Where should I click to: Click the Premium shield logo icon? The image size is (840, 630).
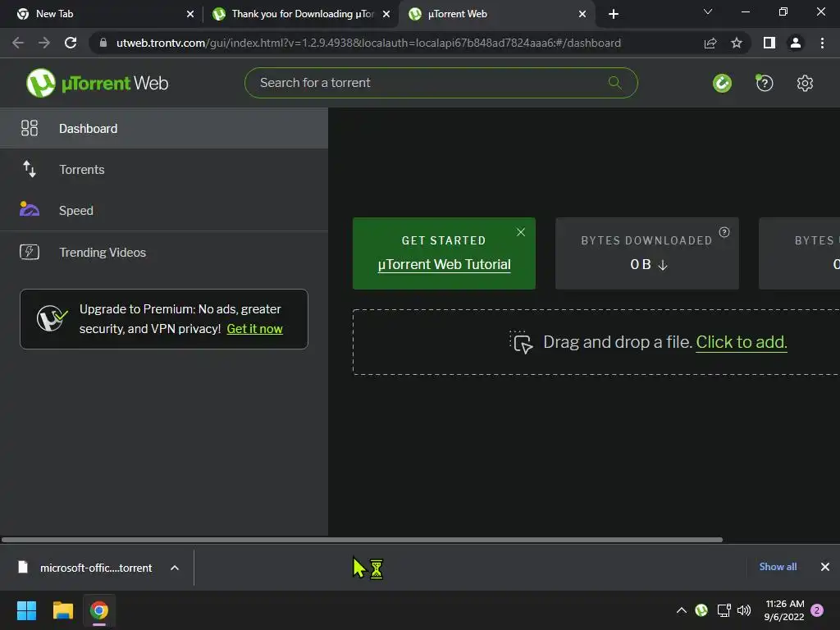[x=52, y=319]
